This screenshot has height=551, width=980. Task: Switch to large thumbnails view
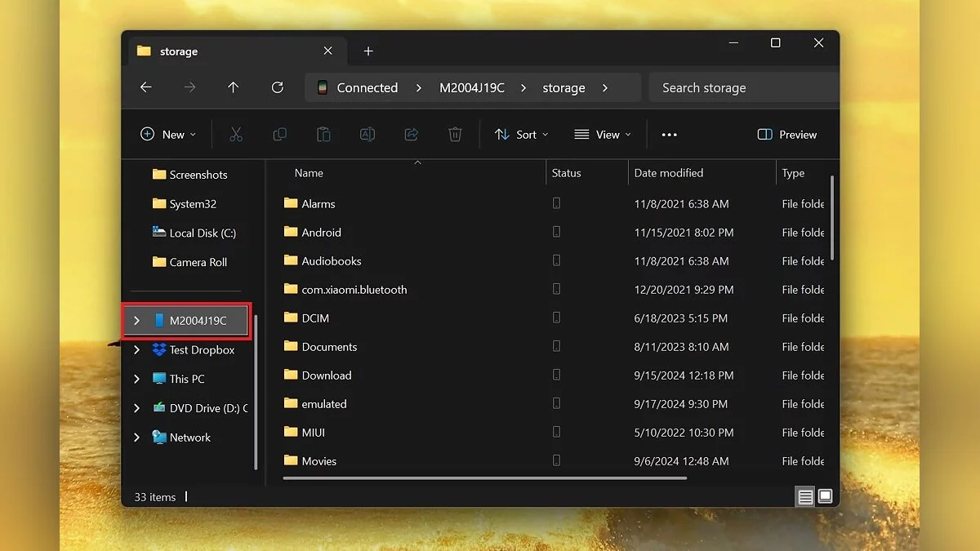(825, 496)
